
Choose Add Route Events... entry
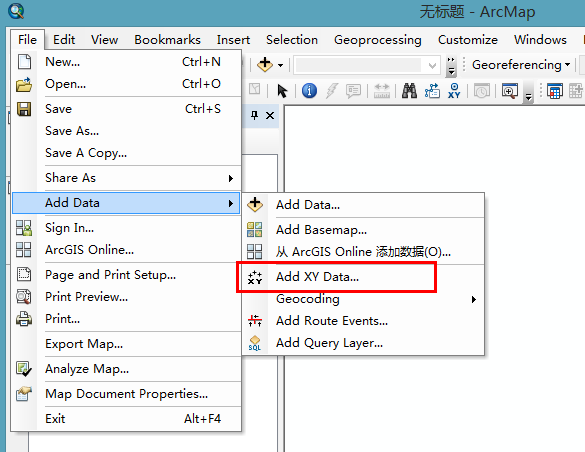pyautogui.click(x=363, y=321)
